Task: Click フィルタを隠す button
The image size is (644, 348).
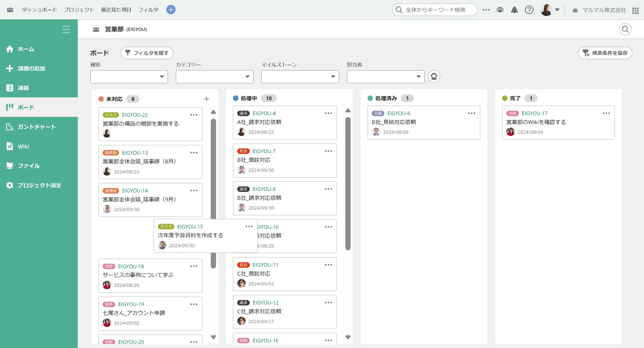Action: coord(147,53)
